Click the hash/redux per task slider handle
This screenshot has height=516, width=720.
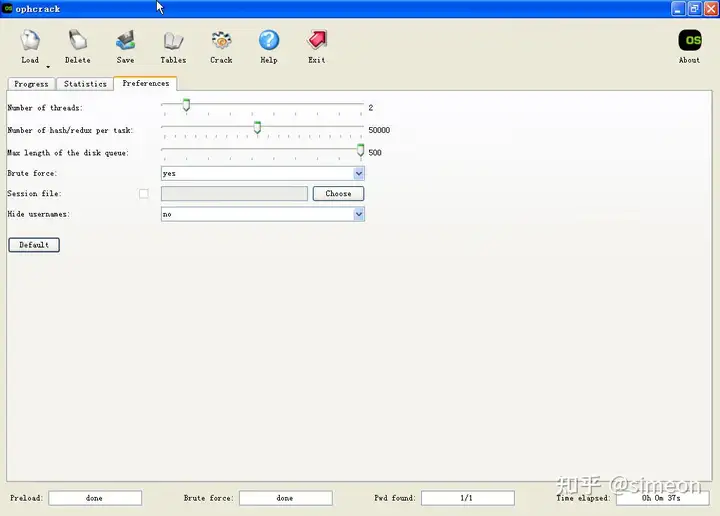tap(257, 128)
